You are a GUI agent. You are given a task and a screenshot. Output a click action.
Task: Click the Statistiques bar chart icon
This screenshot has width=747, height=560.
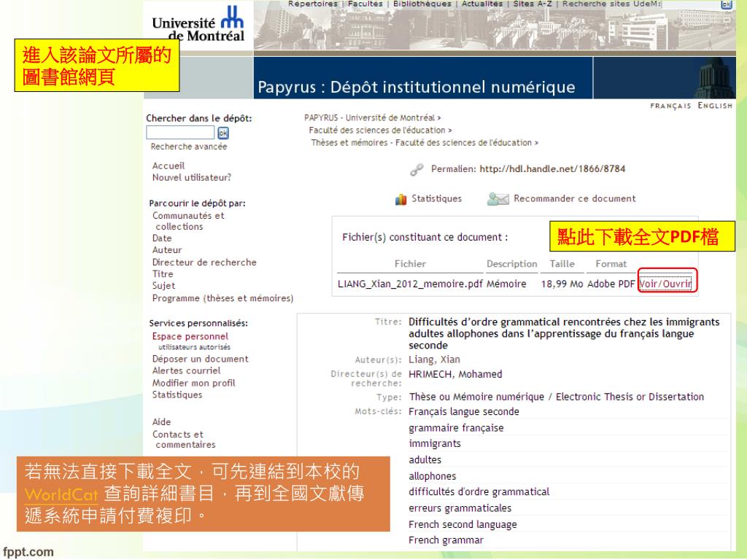click(400, 199)
